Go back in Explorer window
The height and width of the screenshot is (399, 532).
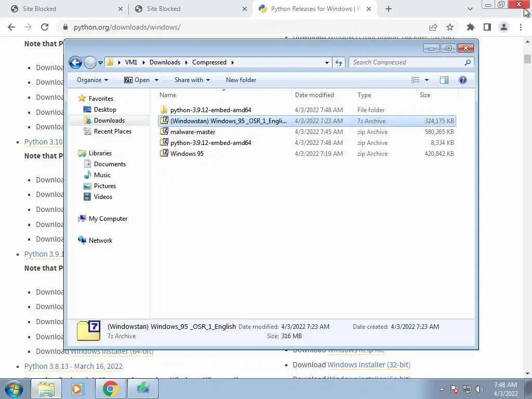point(75,62)
